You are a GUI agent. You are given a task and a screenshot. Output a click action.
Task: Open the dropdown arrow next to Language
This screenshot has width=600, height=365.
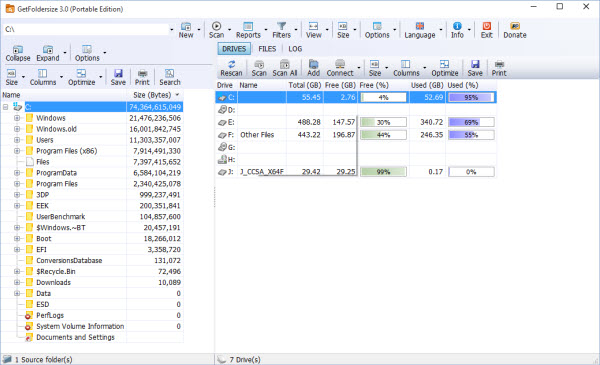coord(441,29)
